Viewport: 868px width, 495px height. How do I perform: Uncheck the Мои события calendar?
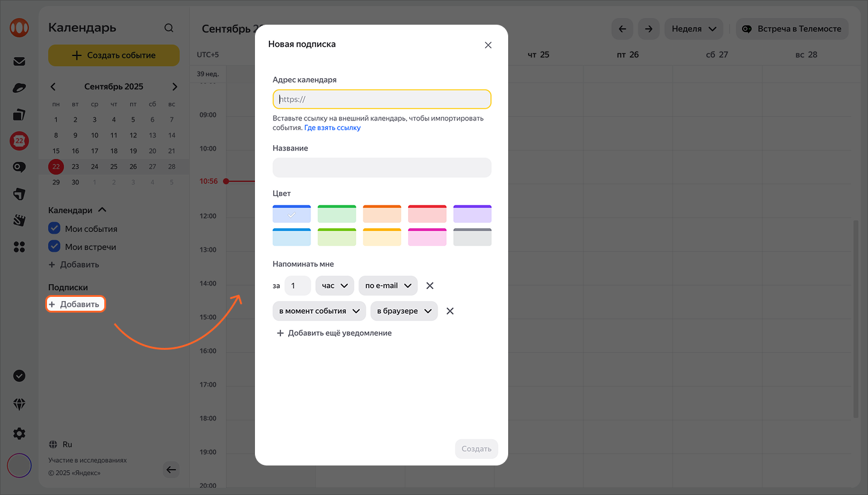coord(54,229)
